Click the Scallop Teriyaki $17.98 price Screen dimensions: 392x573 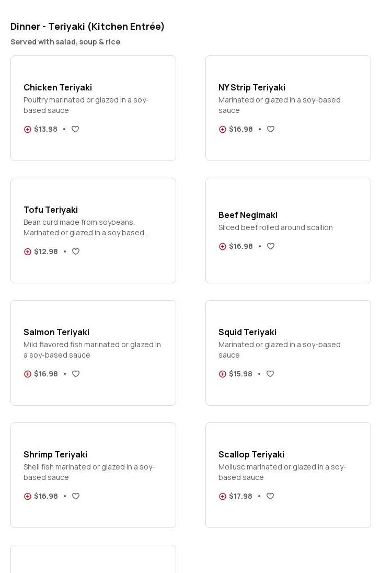pyautogui.click(x=240, y=496)
